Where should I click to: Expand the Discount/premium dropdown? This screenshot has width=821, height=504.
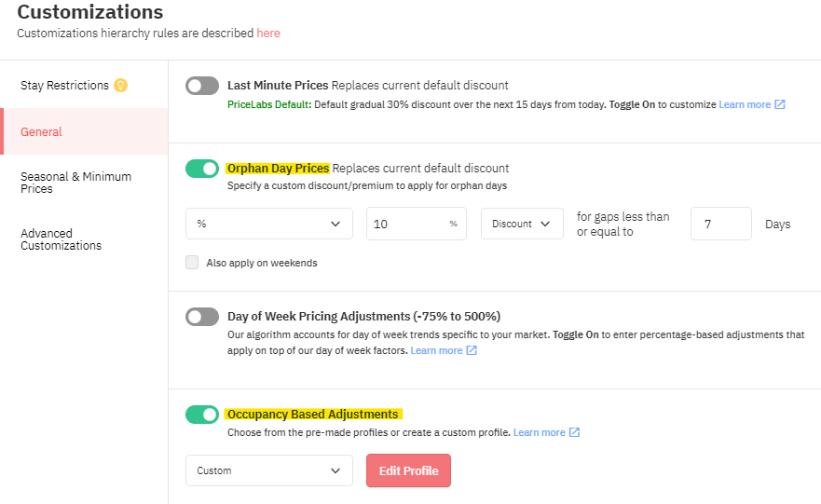[522, 224]
